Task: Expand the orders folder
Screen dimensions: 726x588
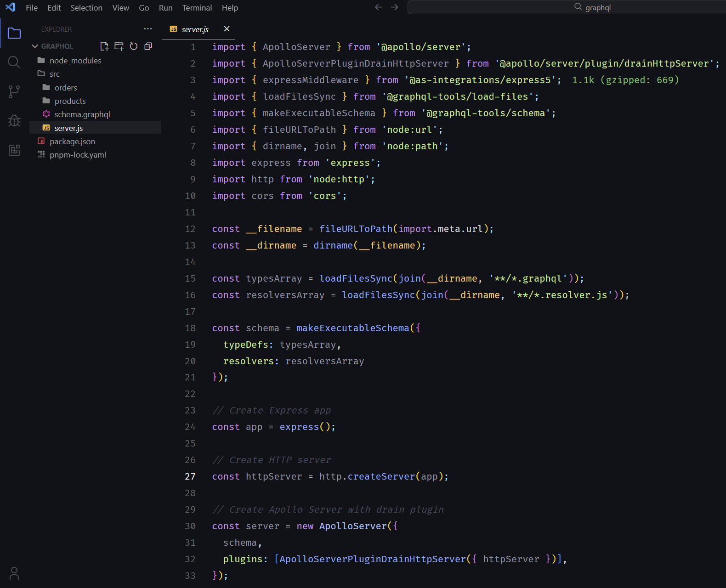Action: coord(95,88)
